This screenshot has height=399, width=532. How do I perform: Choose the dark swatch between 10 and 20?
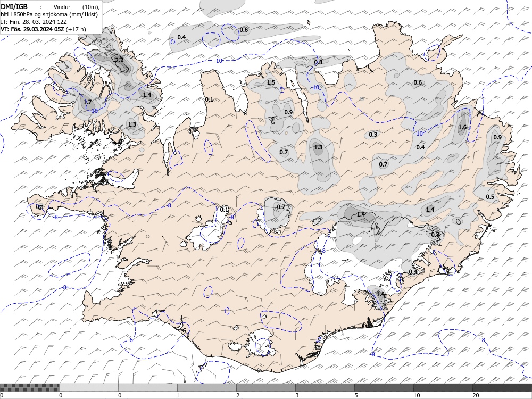pyautogui.click(x=443, y=387)
